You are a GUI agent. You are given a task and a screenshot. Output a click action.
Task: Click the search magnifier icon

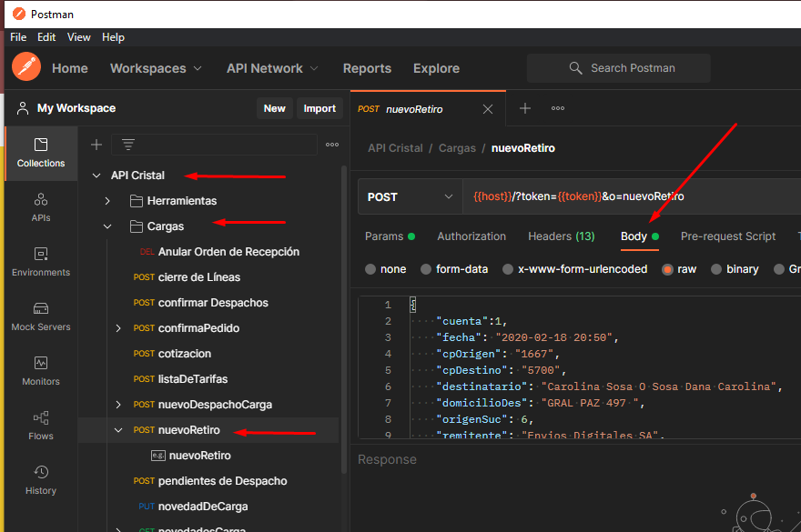tap(575, 68)
